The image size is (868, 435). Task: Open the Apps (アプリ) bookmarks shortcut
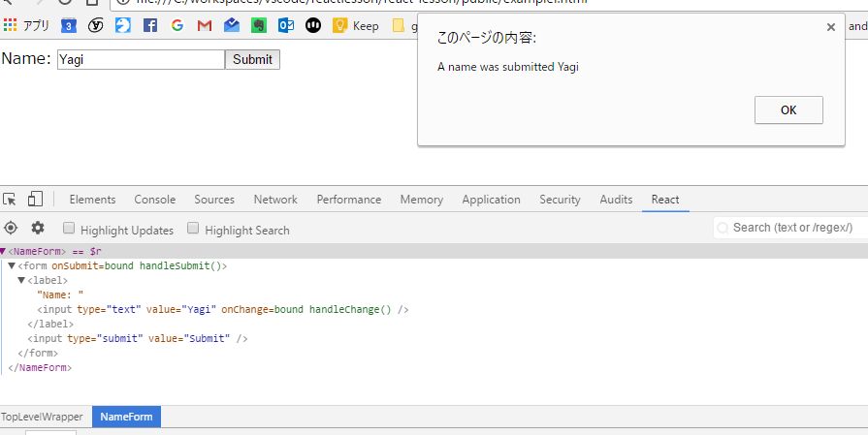click(x=26, y=25)
